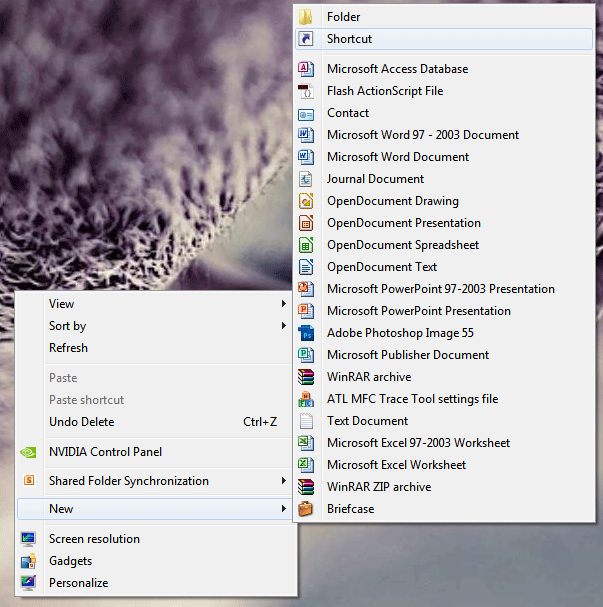Create a new Adobe Photoshop Image 55

tap(444, 333)
